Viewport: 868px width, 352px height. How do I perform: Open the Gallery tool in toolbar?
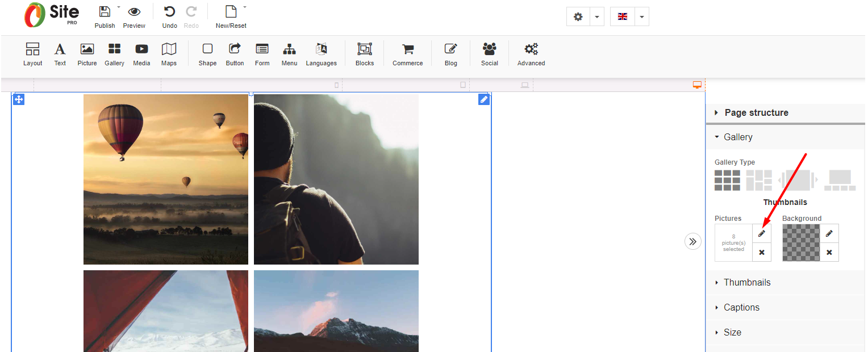114,55
